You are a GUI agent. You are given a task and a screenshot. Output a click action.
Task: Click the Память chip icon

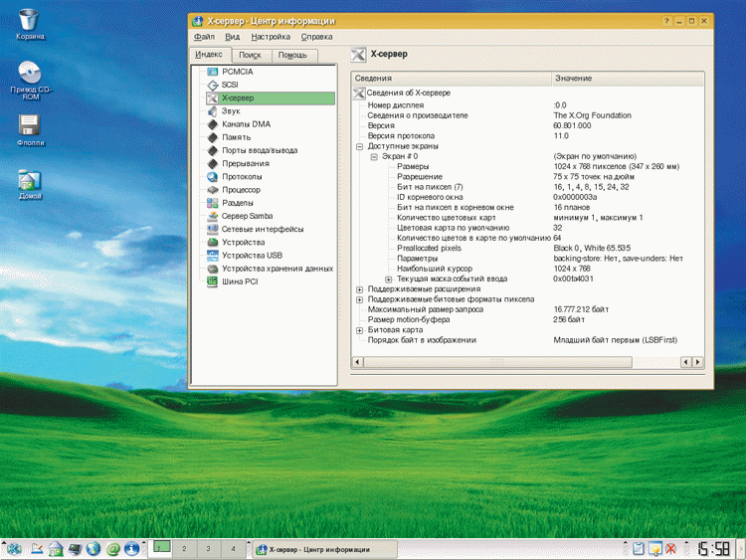click(x=212, y=137)
